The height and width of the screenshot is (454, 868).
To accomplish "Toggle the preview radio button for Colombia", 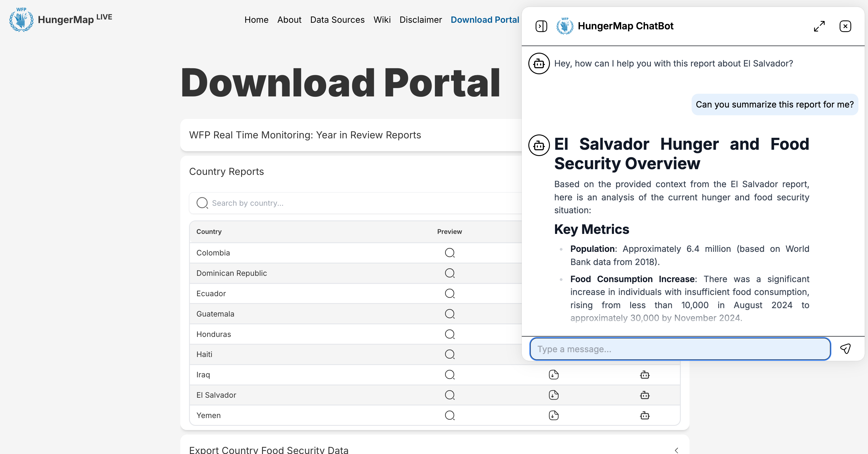I will click(x=450, y=252).
